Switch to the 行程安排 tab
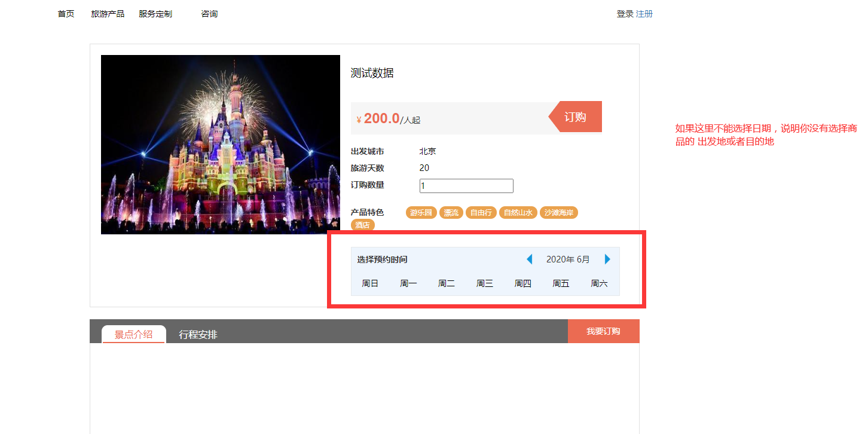The height and width of the screenshot is (434, 868). [x=198, y=335]
